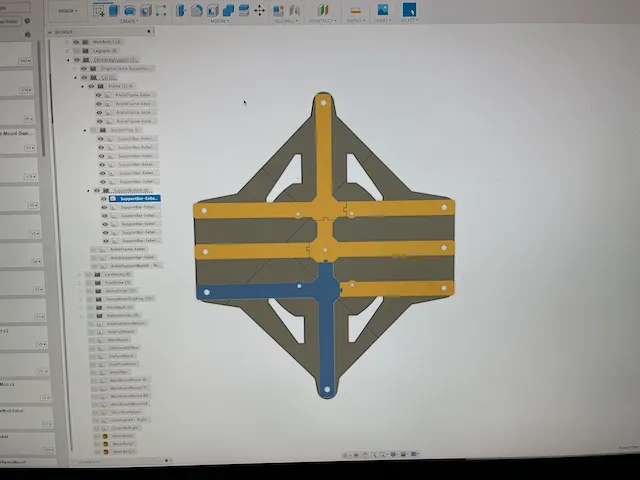Screen dimensions: 640x480
Task: Select the Create Sketch tool
Action: tap(99, 11)
